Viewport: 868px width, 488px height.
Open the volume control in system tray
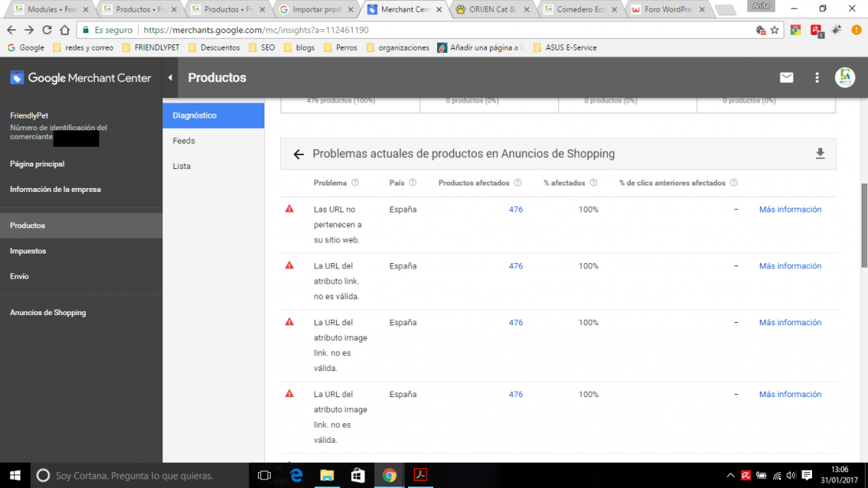click(x=791, y=475)
